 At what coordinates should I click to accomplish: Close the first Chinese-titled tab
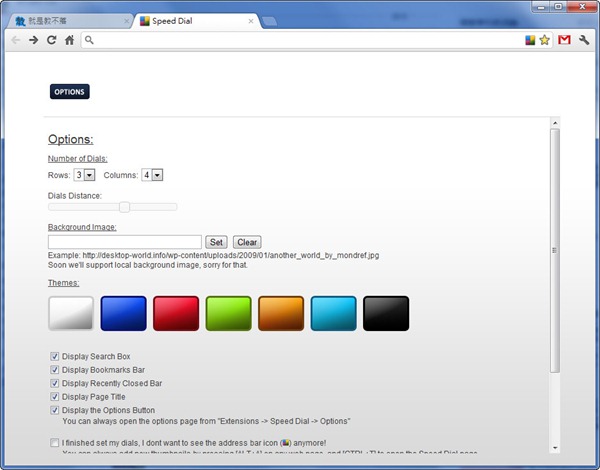click(x=127, y=21)
